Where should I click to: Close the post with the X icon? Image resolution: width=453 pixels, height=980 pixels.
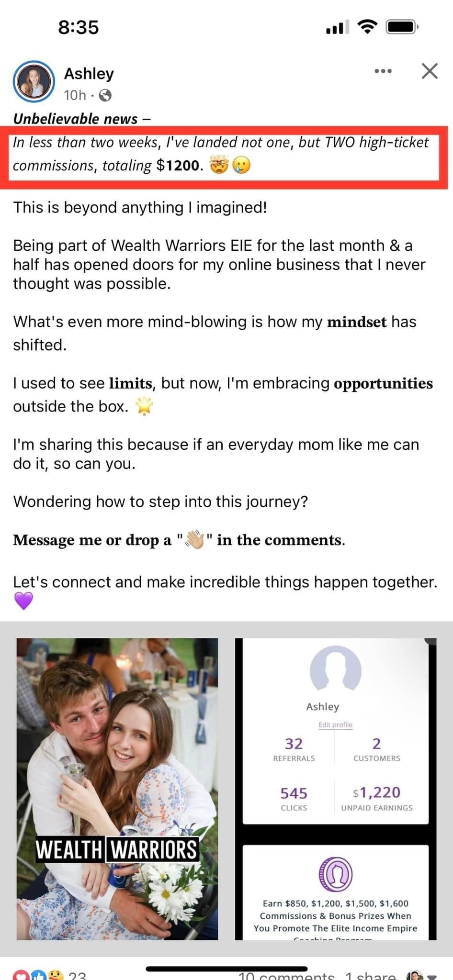point(430,71)
